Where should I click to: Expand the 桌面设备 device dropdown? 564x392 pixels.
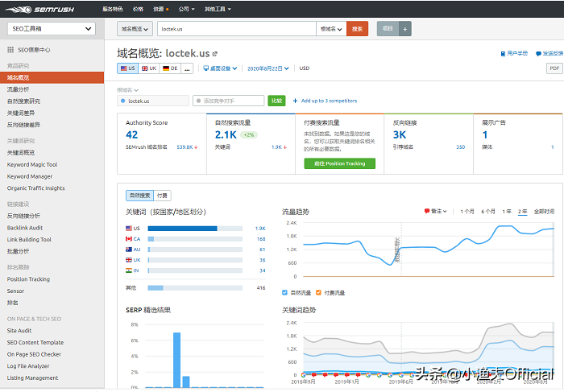(221, 68)
